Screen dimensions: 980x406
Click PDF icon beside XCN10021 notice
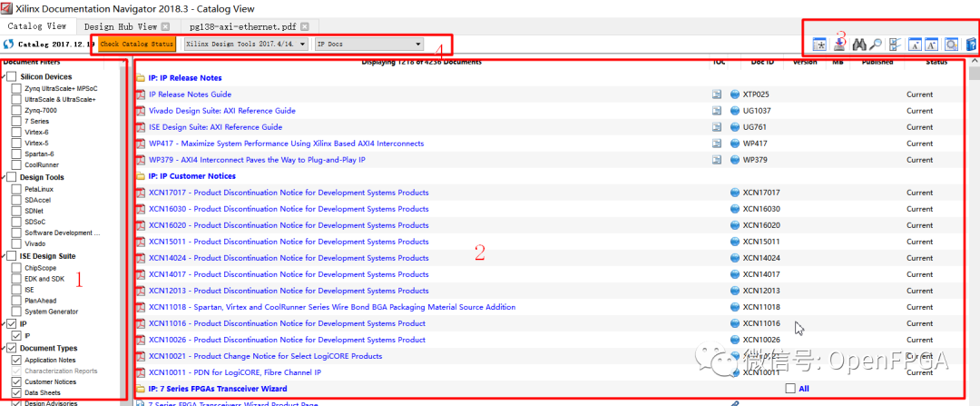pos(141,356)
